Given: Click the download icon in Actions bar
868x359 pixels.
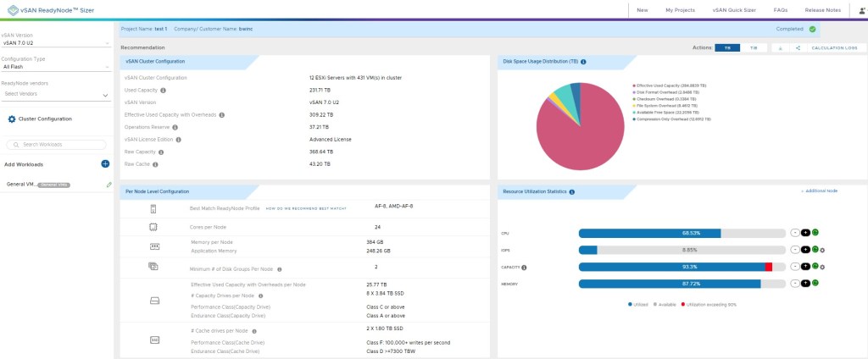Looking at the screenshot, I should (x=781, y=48).
